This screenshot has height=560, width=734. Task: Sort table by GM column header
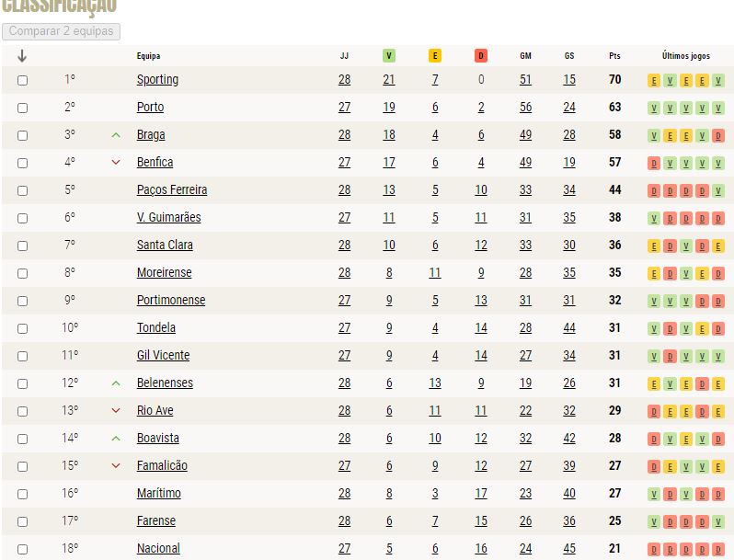click(525, 56)
